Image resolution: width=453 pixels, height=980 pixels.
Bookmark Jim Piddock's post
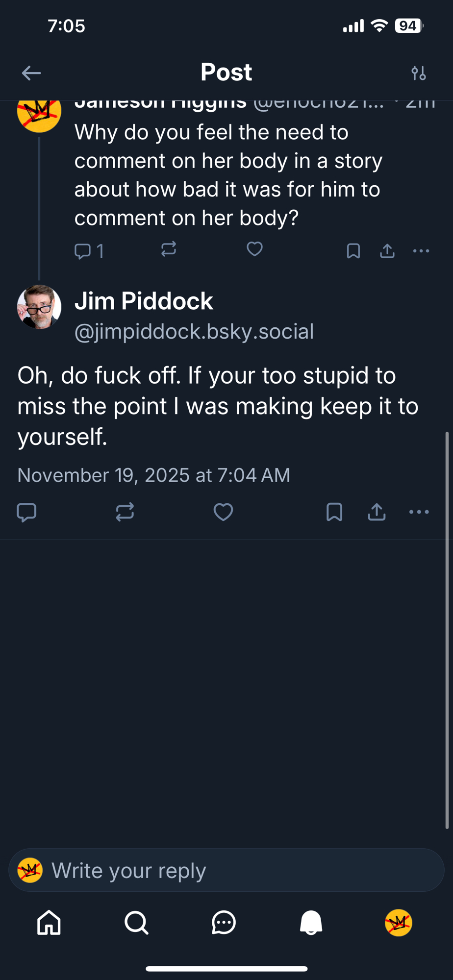pyautogui.click(x=334, y=512)
